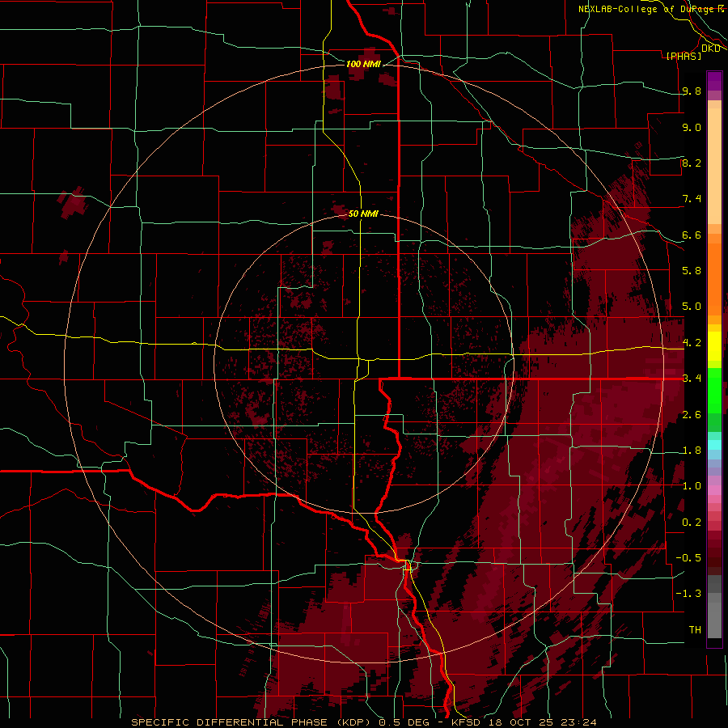This screenshot has height=728, width=728.
Task: Click the 3.4 value on the scale
Action: coord(692,379)
